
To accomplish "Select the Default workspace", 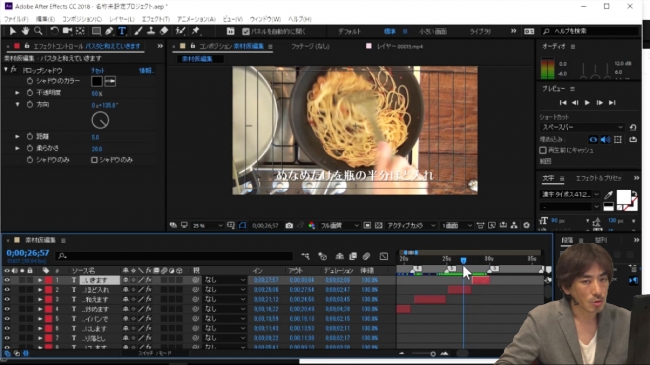I will coord(349,32).
